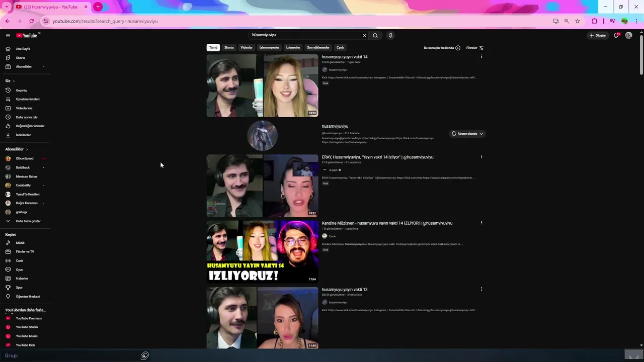The image size is (644, 362).
Task: Open YouTube Music in the sidebar
Action: pyautogui.click(x=25, y=336)
